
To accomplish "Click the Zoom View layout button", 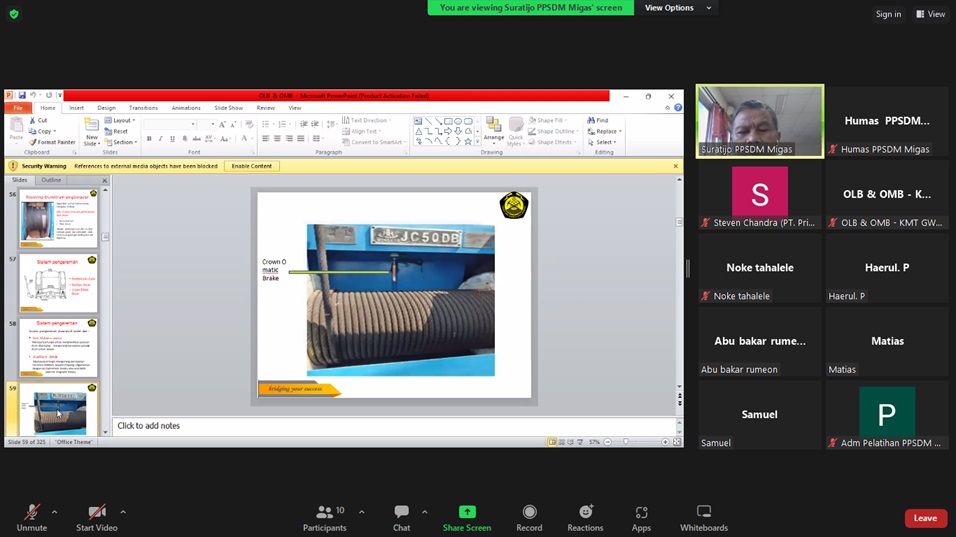I will (930, 14).
